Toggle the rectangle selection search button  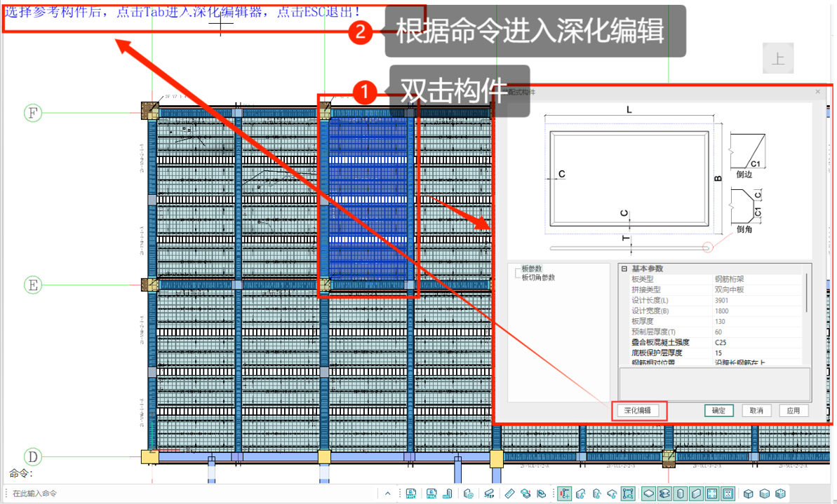pos(629,494)
